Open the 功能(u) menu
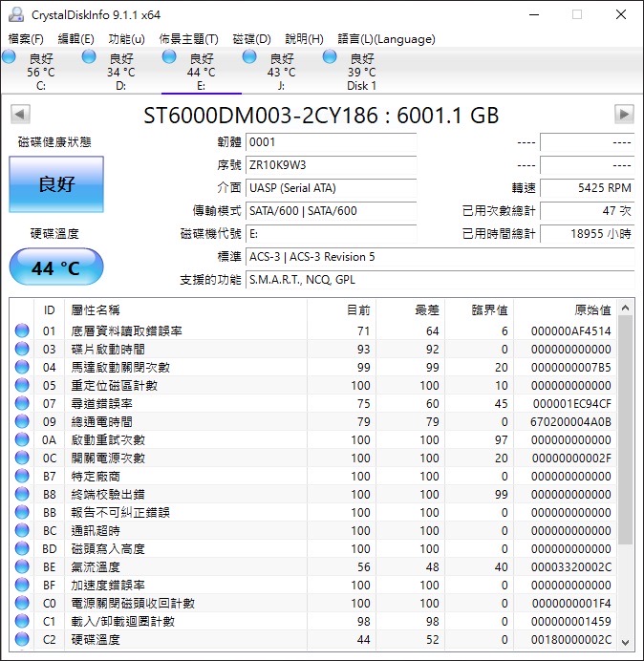This screenshot has height=661, width=644. (x=126, y=39)
